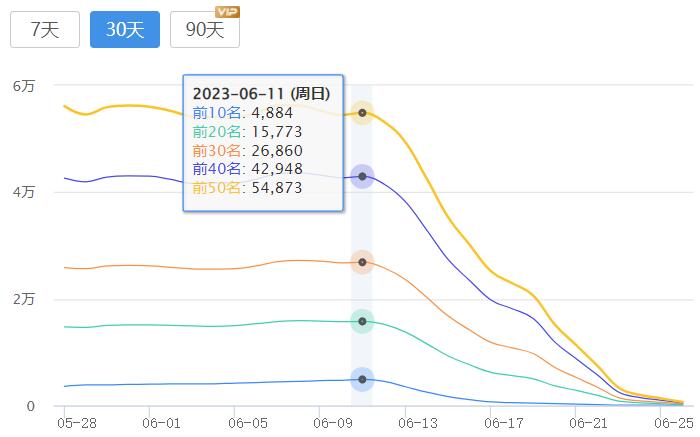The height and width of the screenshot is (437, 700).
Task: Click the VIP badge on 90天 button
Action: (228, 12)
